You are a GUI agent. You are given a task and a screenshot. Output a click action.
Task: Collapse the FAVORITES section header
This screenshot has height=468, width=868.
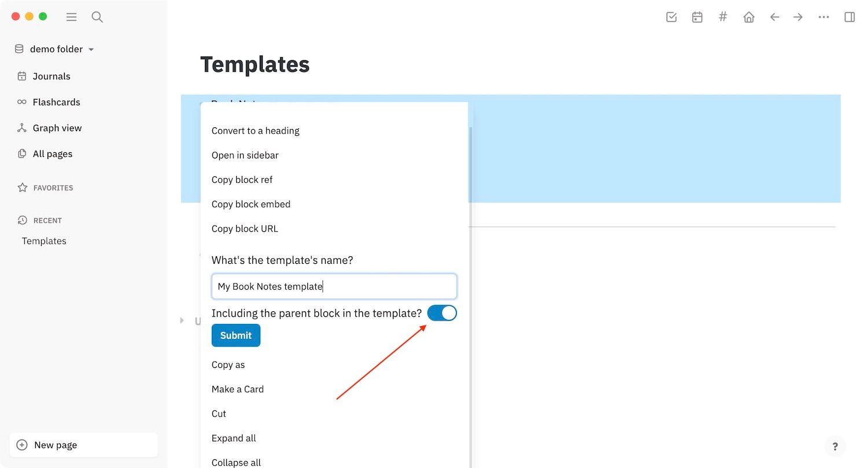[x=52, y=187]
